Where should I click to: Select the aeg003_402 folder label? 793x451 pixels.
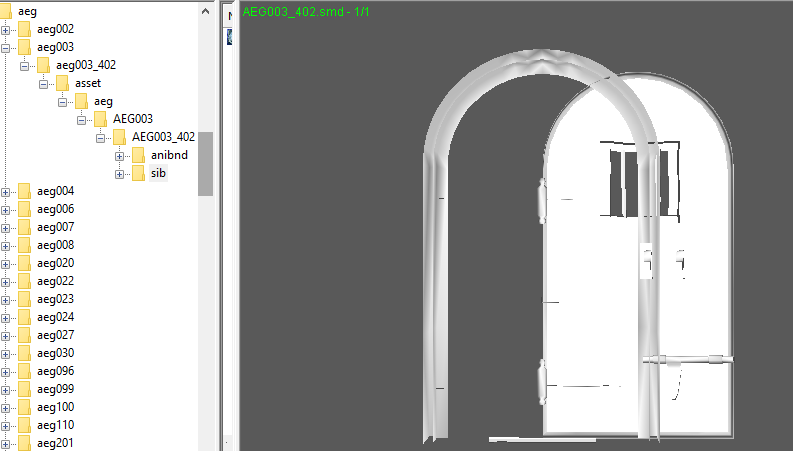86,65
